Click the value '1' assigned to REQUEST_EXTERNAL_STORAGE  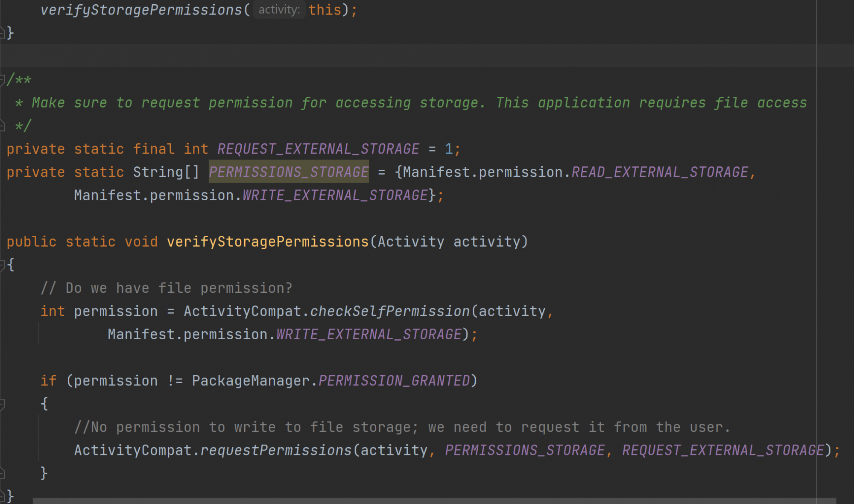[449, 149]
